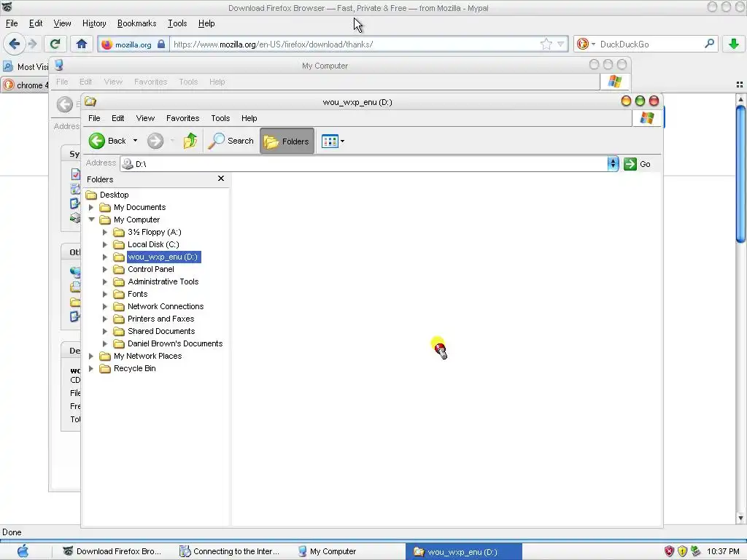Expand the wou_wxp_enu (D:) node
747x560 pixels.
[x=105, y=257]
